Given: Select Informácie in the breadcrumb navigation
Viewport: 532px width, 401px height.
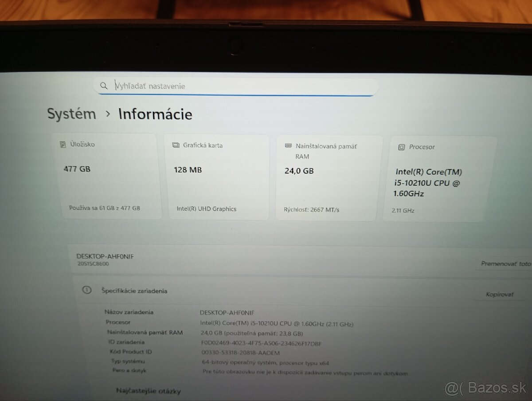Looking at the screenshot, I should click(x=155, y=114).
